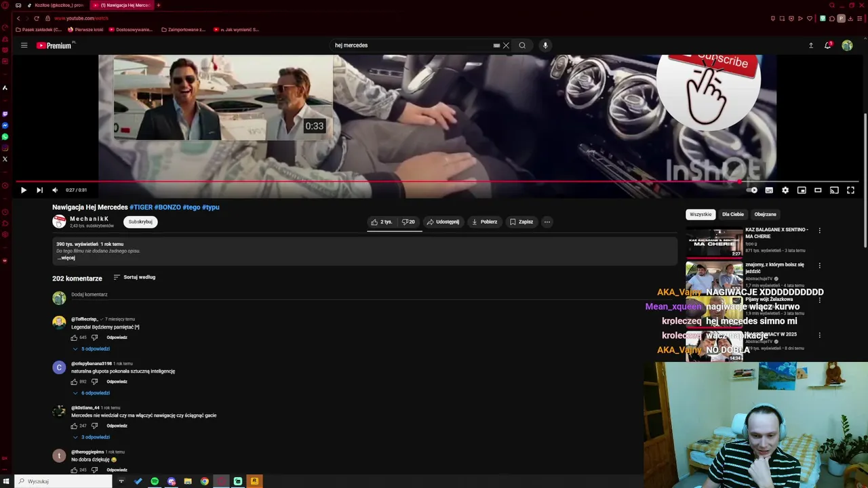The height and width of the screenshot is (488, 868).
Task: Expand the 6 odpowiedzi replies
Action: coord(91,393)
